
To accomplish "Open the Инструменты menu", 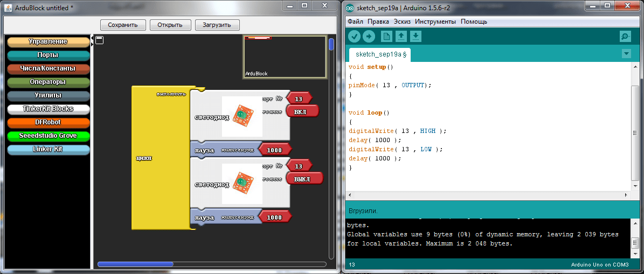I will point(435,22).
